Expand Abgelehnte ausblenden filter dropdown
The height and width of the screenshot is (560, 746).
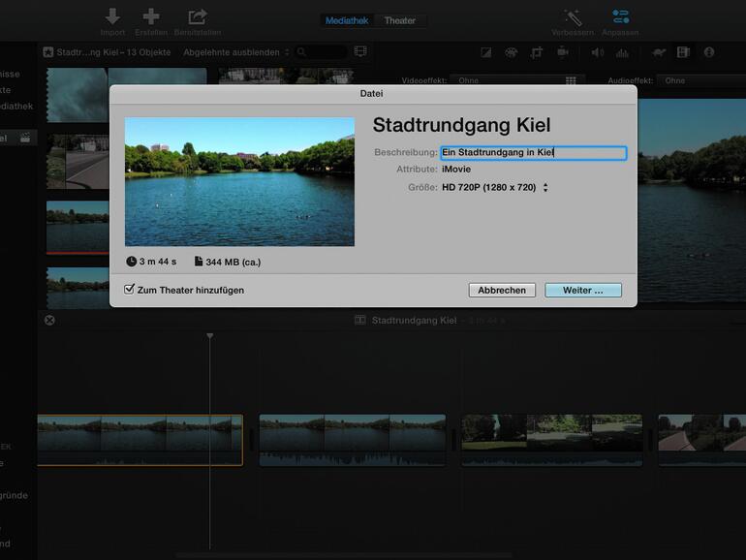pos(235,52)
